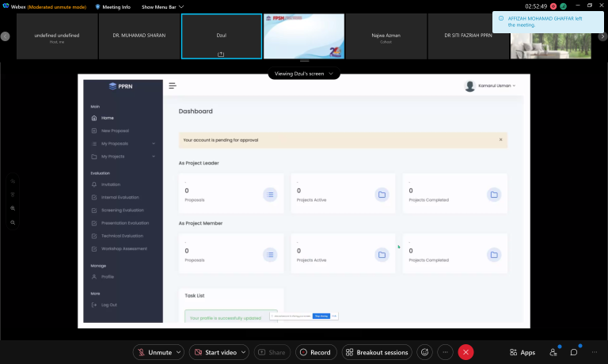
Task: Open the participants panel icon
Action: [553, 352]
